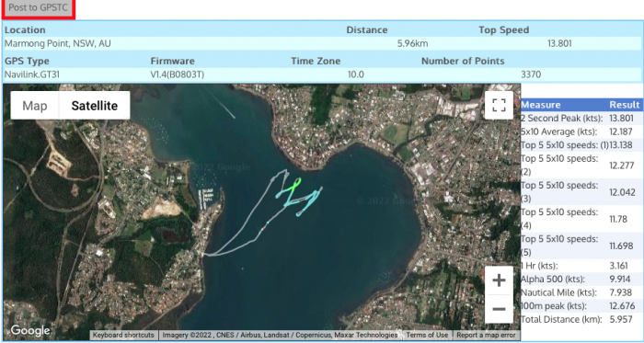This screenshot has height=343, width=644.
Task: Select the 2 Second Peak row
Action: (x=581, y=118)
